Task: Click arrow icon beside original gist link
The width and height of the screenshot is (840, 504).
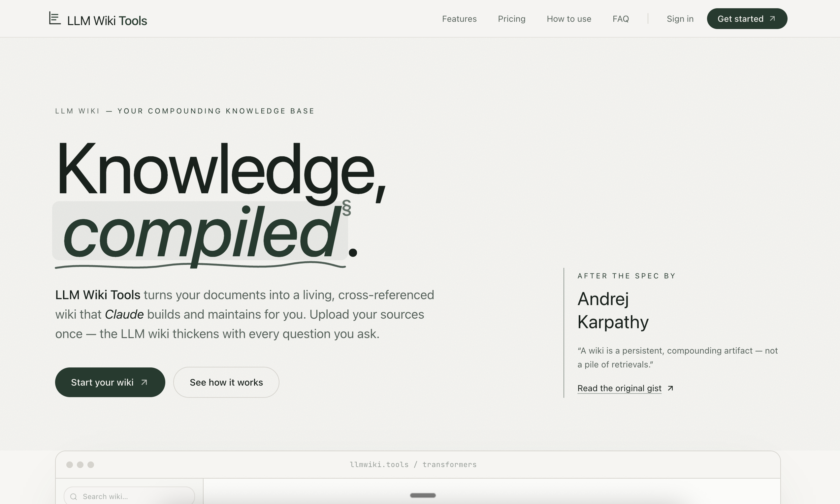Action: tap(670, 388)
